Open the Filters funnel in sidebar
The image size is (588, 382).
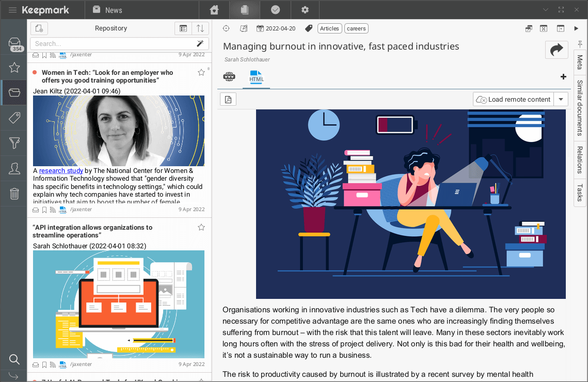[x=14, y=143]
